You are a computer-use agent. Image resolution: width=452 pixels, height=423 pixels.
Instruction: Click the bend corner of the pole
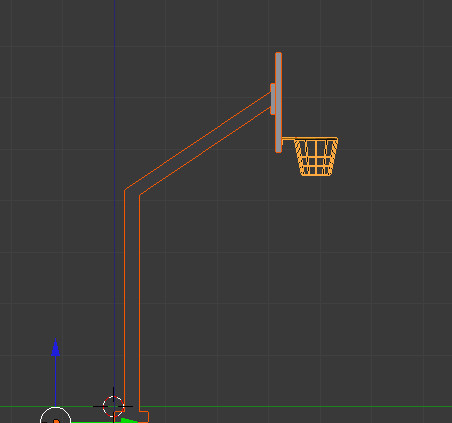click(x=132, y=193)
